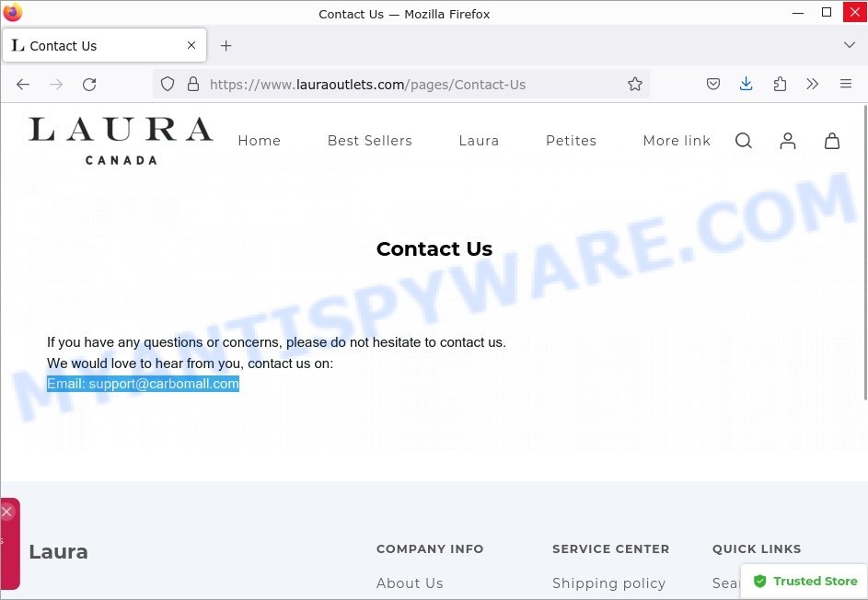Image resolution: width=868 pixels, height=600 pixels.
Task: Minimize the Firefox window
Action: coord(798,12)
